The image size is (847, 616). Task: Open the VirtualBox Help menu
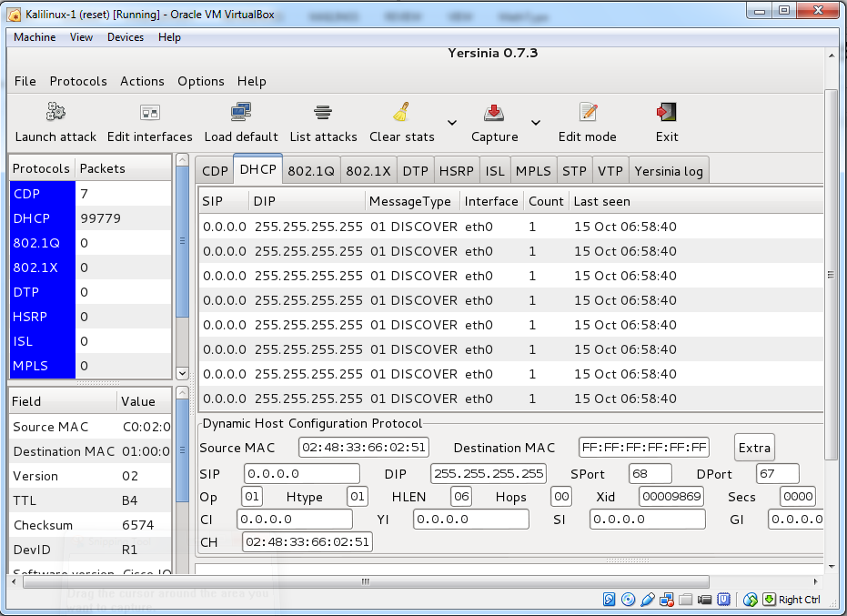[x=169, y=37]
